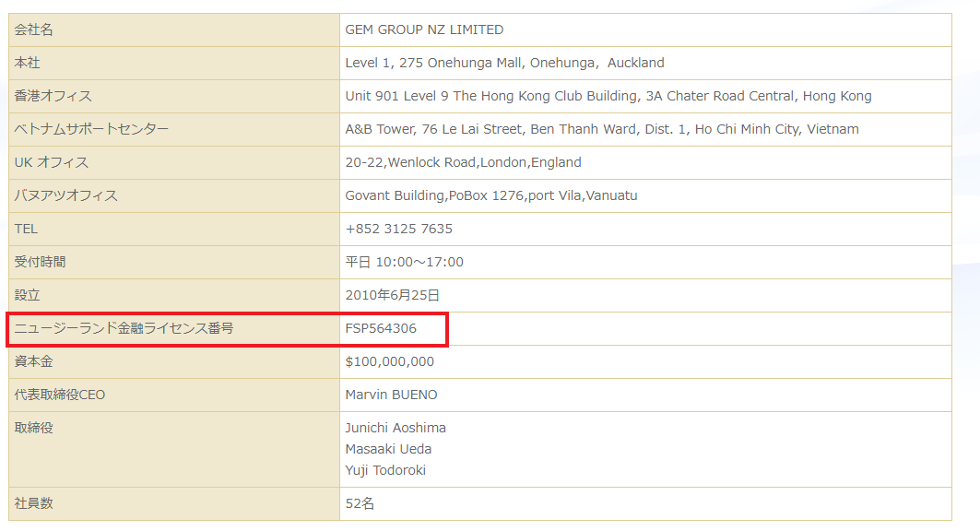Select the 52名 employee count
This screenshot has width=980, height=531.
click(360, 503)
